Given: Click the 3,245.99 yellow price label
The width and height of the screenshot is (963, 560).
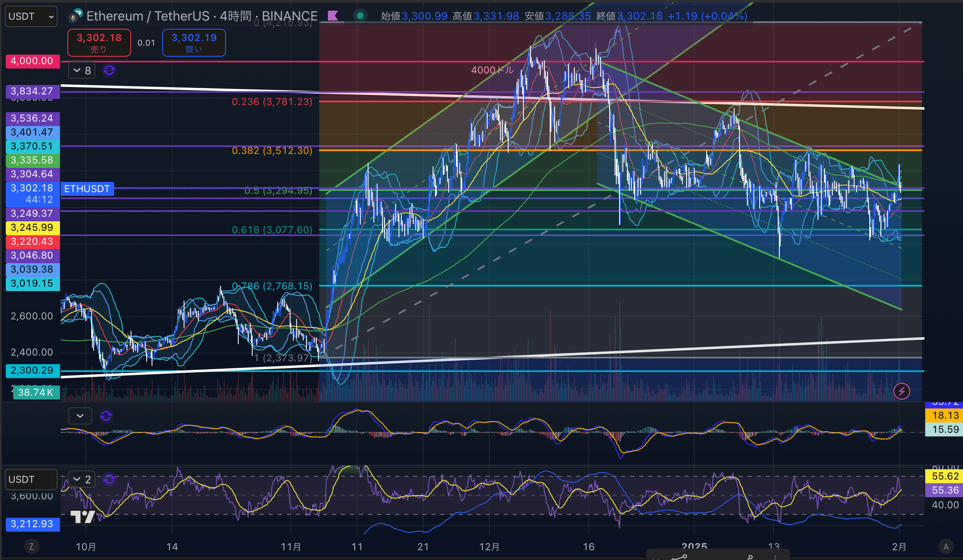Looking at the screenshot, I should [32, 228].
